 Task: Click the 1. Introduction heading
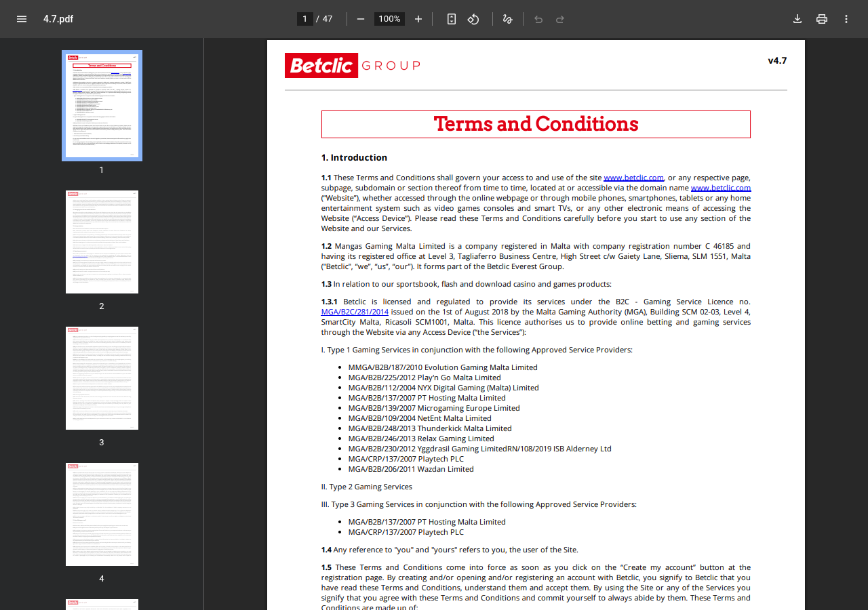point(354,157)
